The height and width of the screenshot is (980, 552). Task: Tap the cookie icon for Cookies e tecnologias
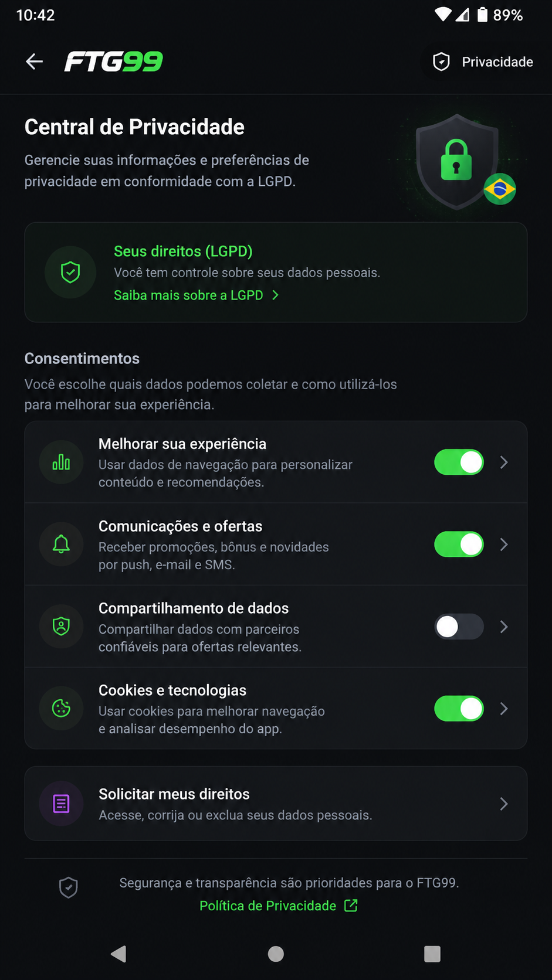[x=61, y=709]
